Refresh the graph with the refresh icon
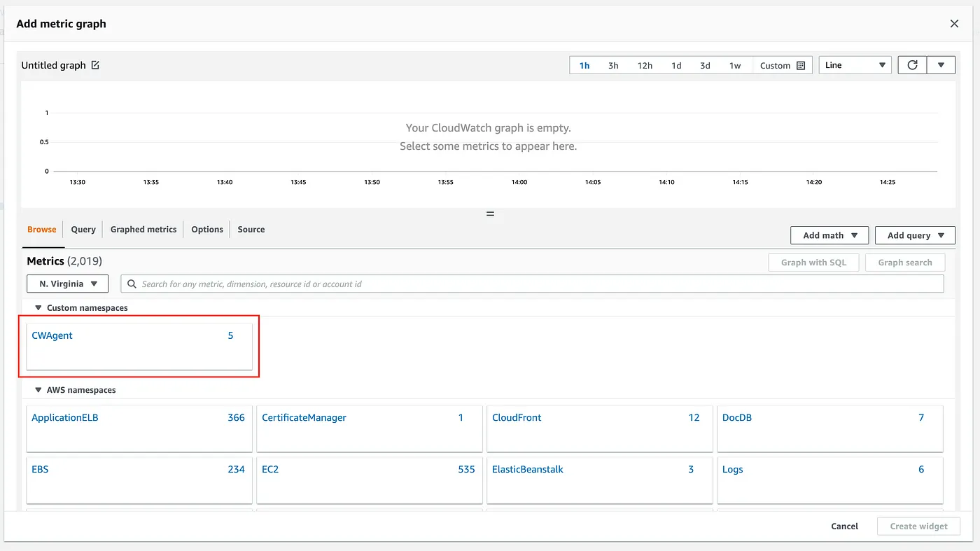 (912, 65)
